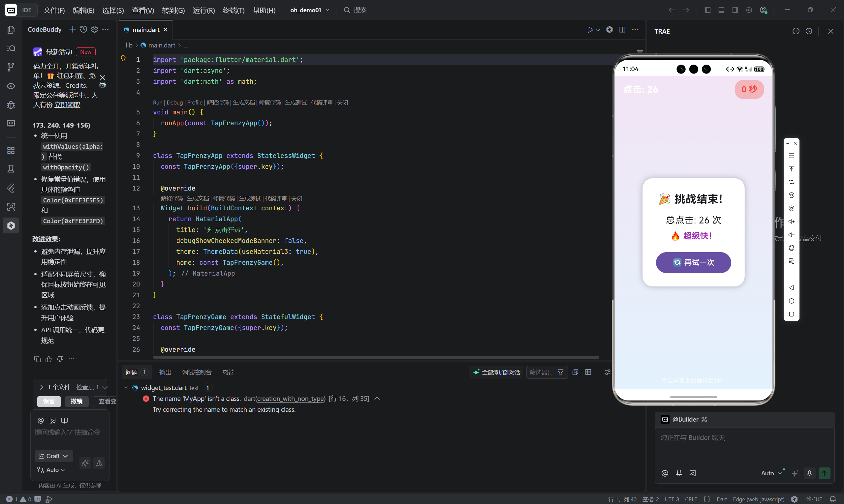Open the Extensions grid icon in activity bar
844x504 pixels.
(11, 150)
